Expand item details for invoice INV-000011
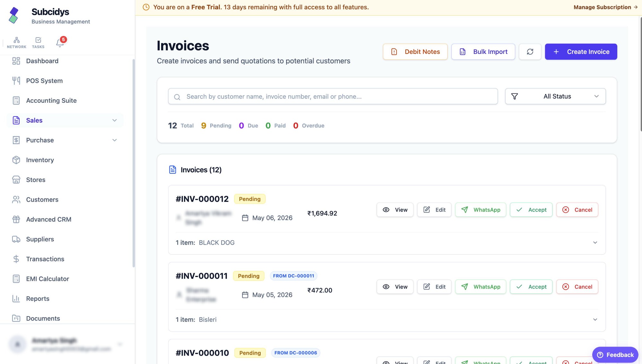 tap(595, 320)
